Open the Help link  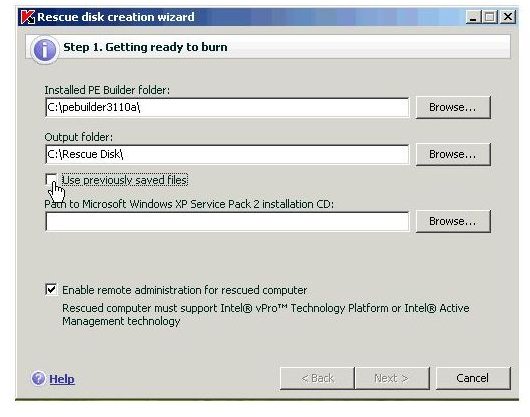tap(62, 379)
